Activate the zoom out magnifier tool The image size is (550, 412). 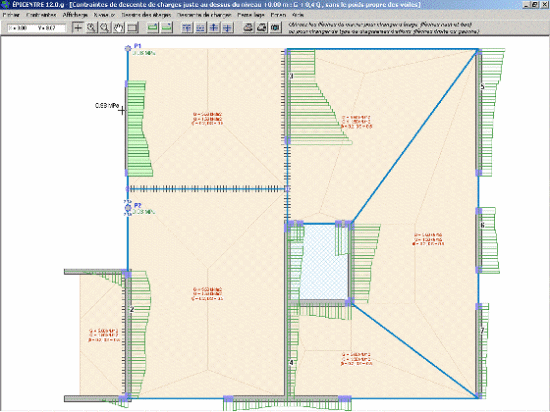coord(105,27)
